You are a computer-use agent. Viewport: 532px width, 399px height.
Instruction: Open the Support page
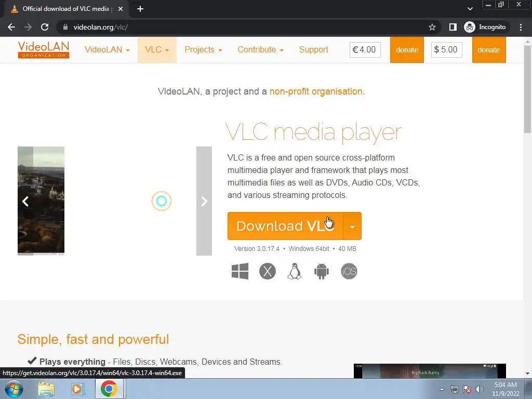(x=313, y=50)
